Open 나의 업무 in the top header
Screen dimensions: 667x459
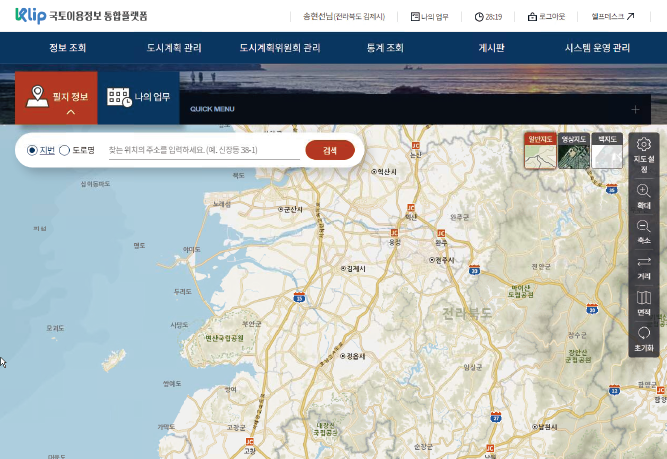click(x=432, y=16)
